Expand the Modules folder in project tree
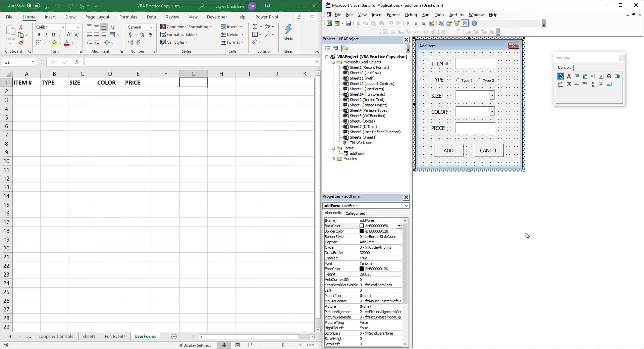This screenshot has height=349, width=644. coord(333,159)
